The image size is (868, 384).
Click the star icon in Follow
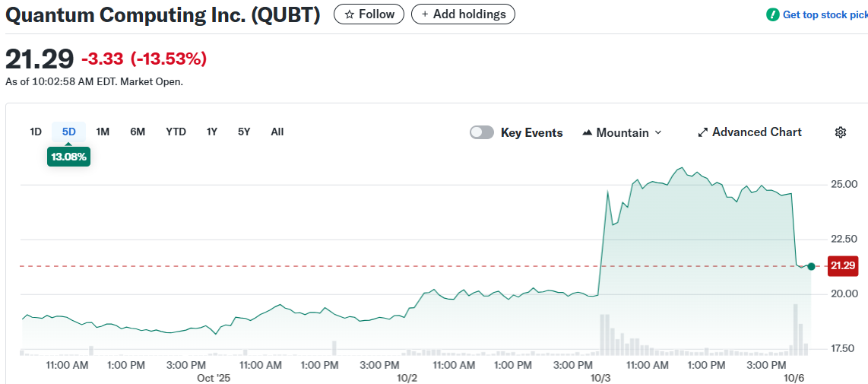click(350, 14)
